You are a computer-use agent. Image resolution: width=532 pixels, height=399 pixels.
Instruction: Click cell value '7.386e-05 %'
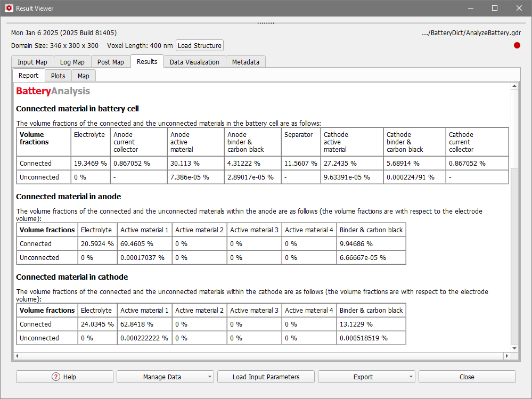pyautogui.click(x=190, y=177)
